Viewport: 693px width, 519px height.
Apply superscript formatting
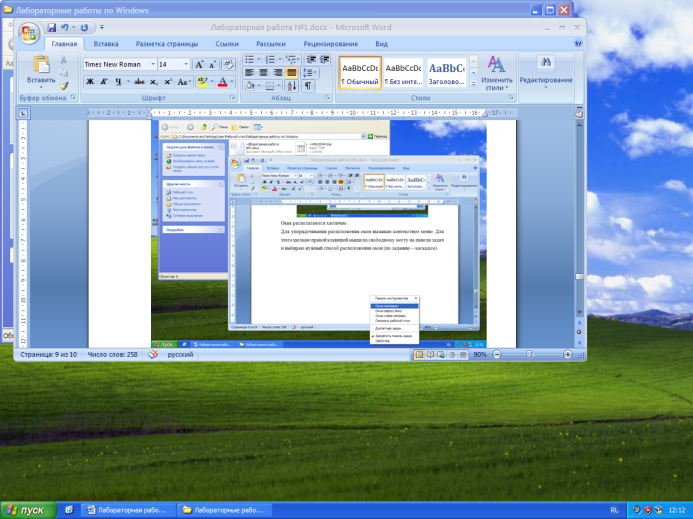[x=168, y=81]
